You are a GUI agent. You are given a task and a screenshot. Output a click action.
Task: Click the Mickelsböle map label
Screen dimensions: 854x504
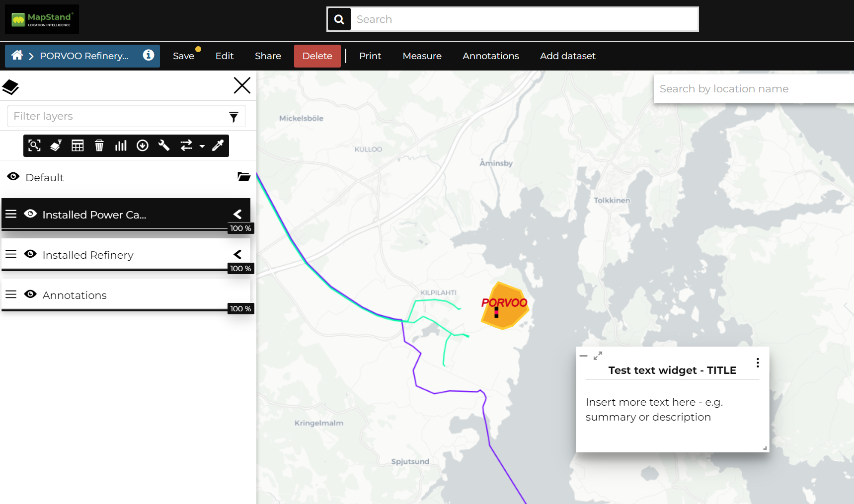pos(301,118)
